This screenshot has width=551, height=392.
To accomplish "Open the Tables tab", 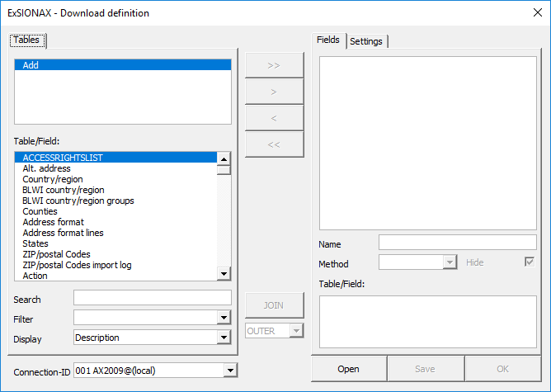I will point(27,40).
